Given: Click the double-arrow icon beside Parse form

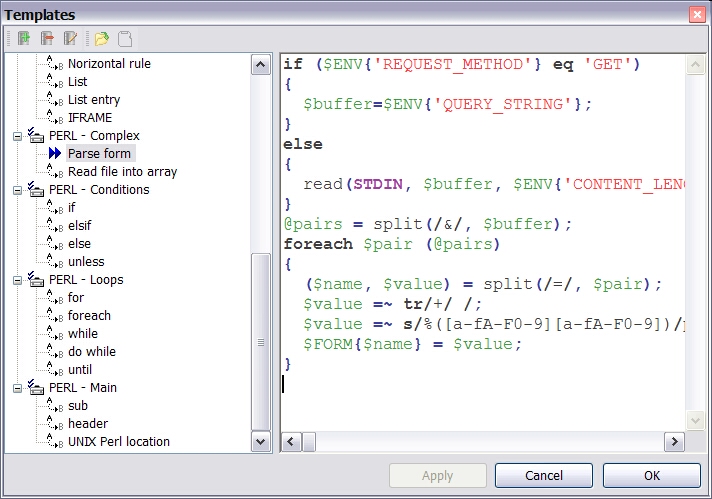Looking at the screenshot, I should 55,153.
